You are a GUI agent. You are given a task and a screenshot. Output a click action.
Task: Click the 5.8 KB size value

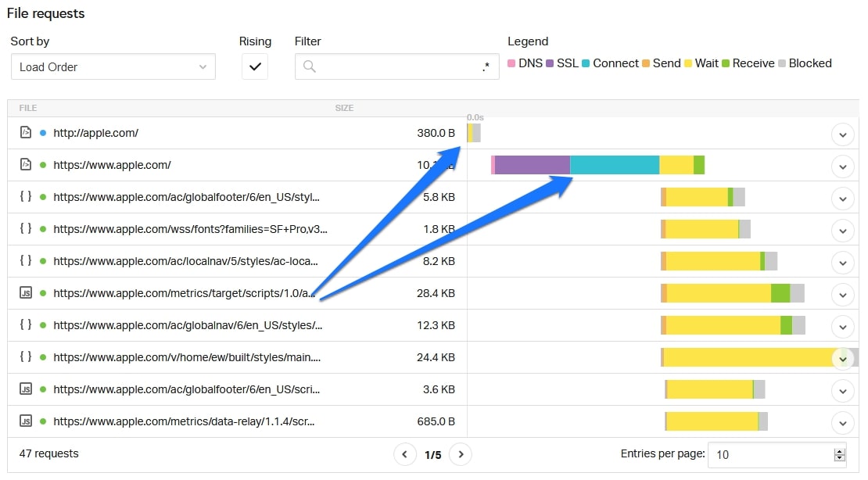click(439, 197)
